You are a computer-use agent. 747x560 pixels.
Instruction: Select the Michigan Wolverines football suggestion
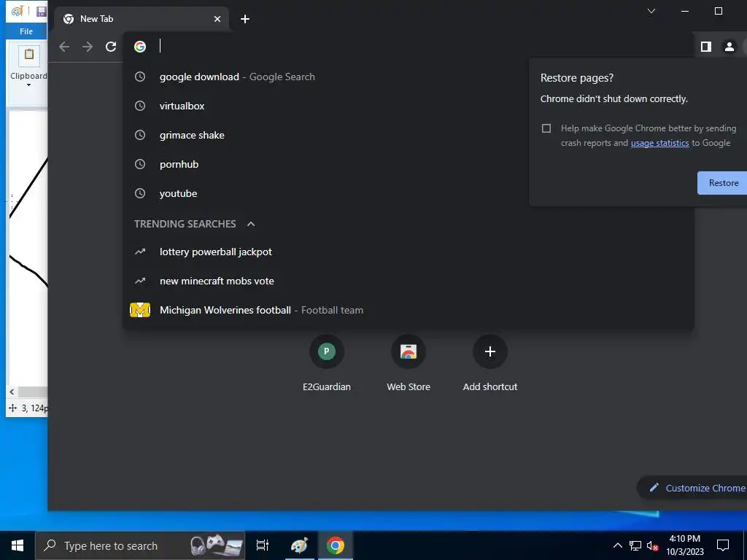[408, 311]
